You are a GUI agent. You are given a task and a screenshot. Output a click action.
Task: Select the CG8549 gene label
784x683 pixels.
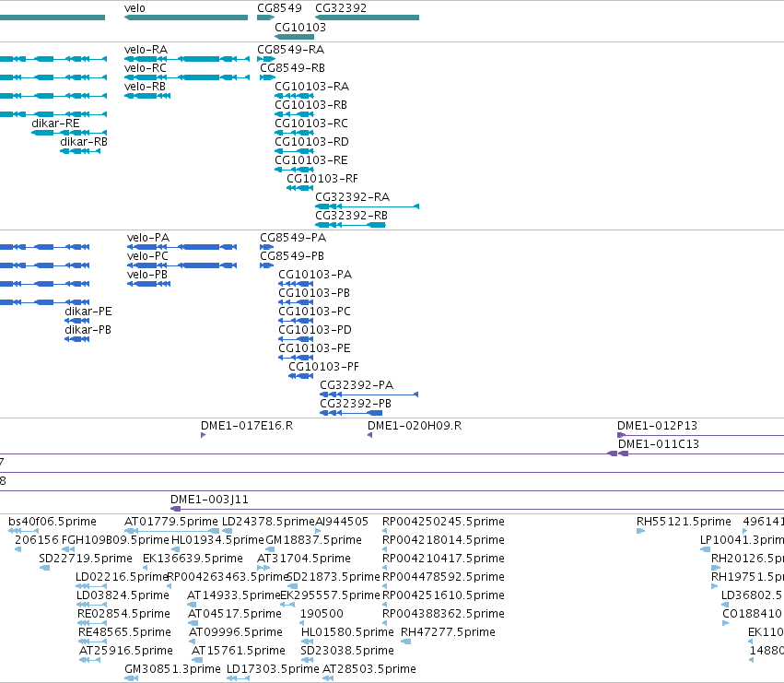pos(279,8)
